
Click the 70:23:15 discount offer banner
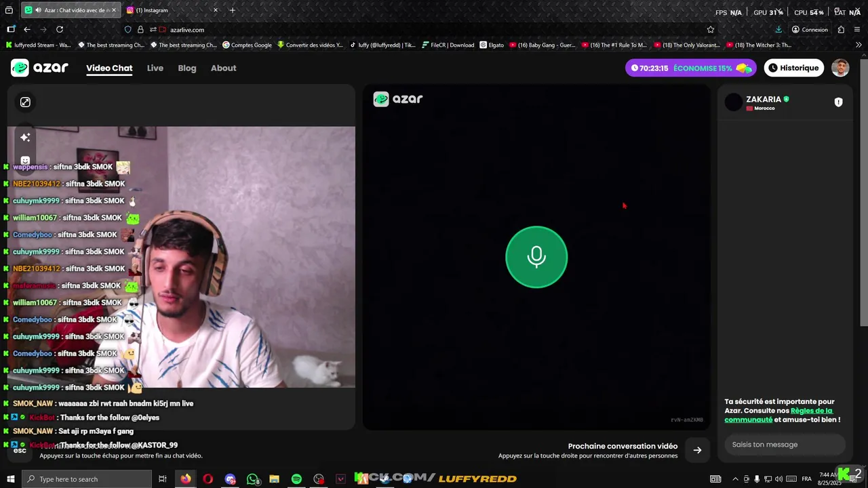coord(692,68)
